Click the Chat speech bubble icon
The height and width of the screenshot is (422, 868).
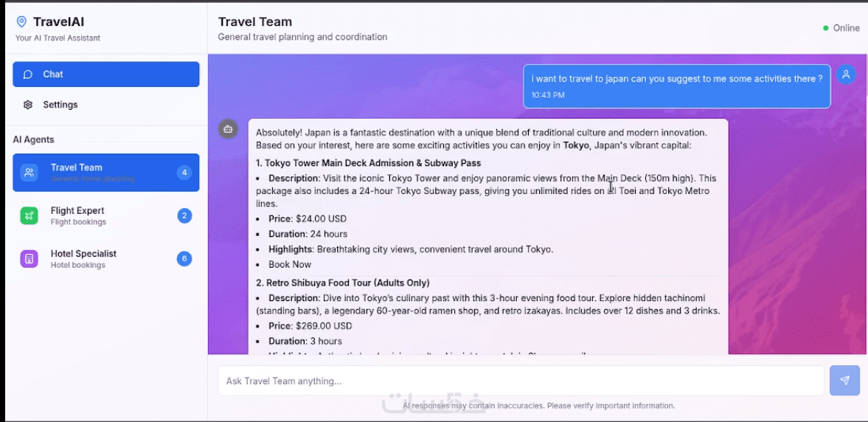(x=28, y=75)
